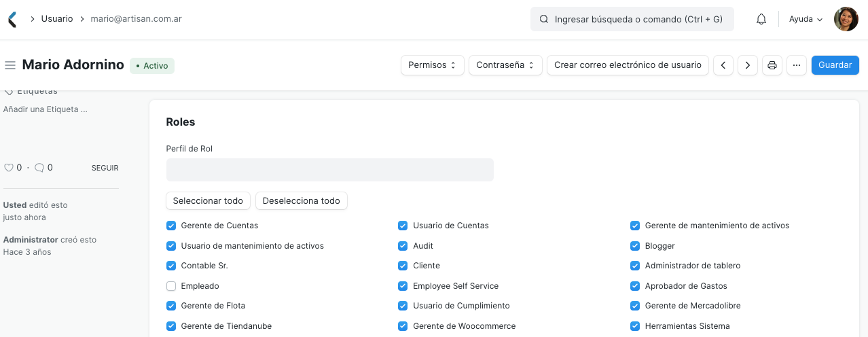
Task: Click the print icon
Action: 772,65
